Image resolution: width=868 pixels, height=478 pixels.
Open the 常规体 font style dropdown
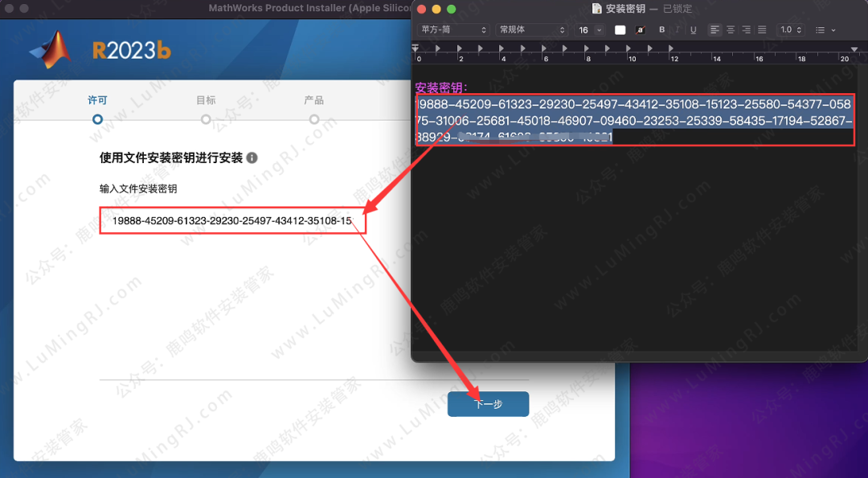pos(532,30)
